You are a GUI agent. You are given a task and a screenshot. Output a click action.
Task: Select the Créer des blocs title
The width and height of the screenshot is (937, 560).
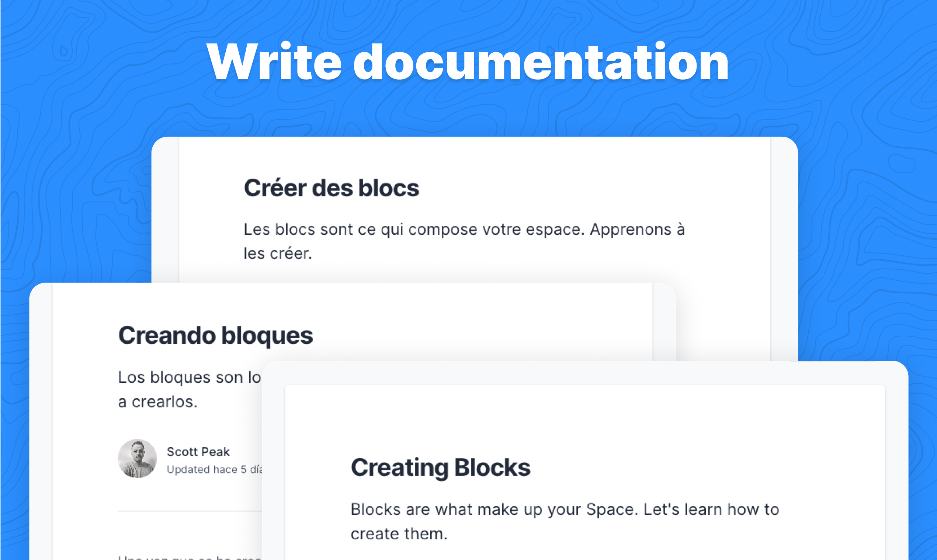click(331, 188)
